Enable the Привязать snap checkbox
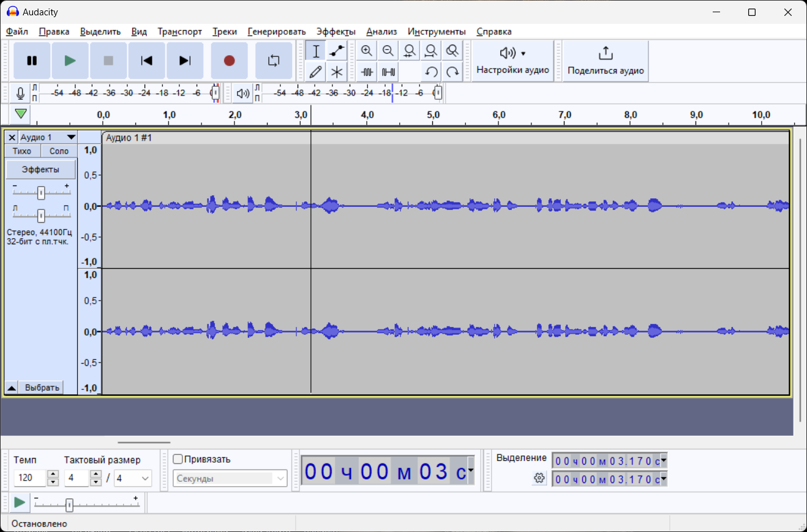Viewport: 807px width, 532px height. 178,459
